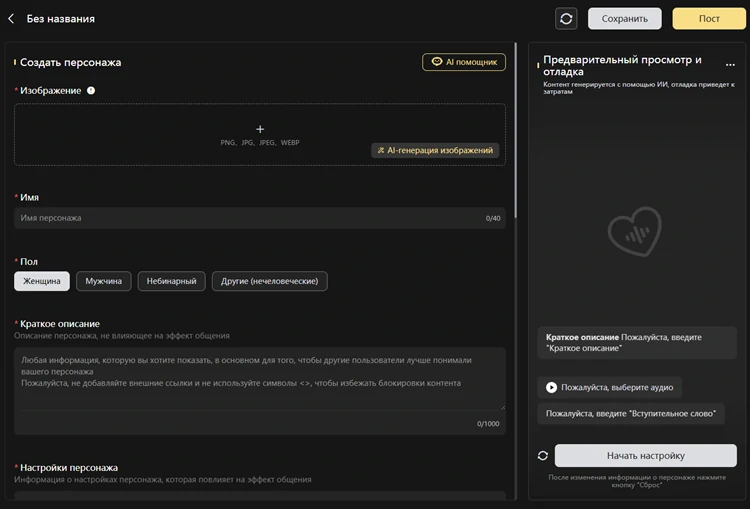Click the 0/40 name counter
Image resolution: width=750 pixels, height=509 pixels.
coord(493,218)
